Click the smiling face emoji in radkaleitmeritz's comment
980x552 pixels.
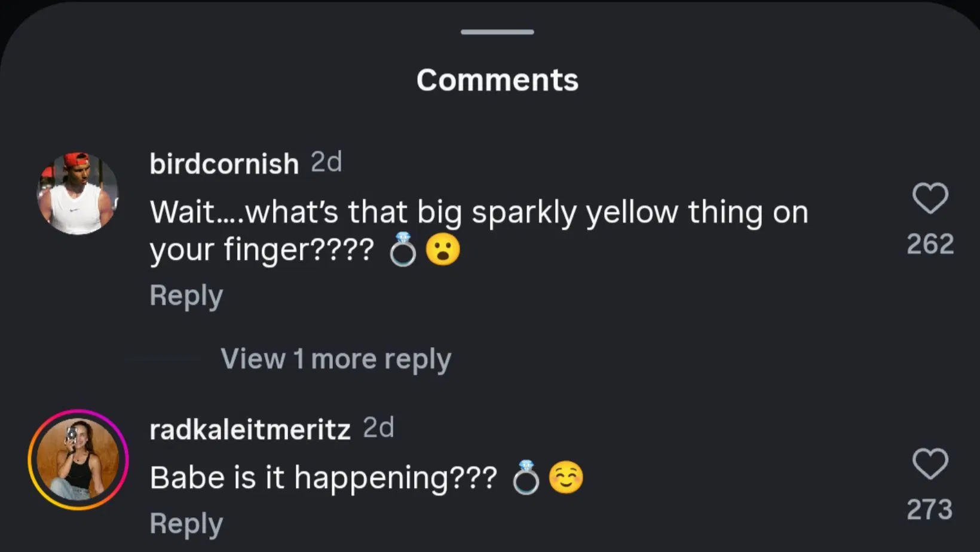(x=566, y=478)
